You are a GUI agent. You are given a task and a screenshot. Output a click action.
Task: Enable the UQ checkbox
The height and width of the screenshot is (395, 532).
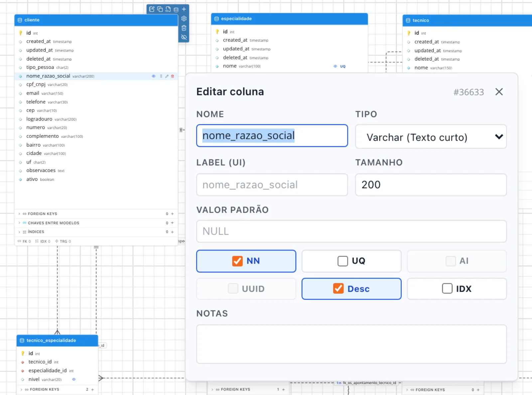point(343,261)
